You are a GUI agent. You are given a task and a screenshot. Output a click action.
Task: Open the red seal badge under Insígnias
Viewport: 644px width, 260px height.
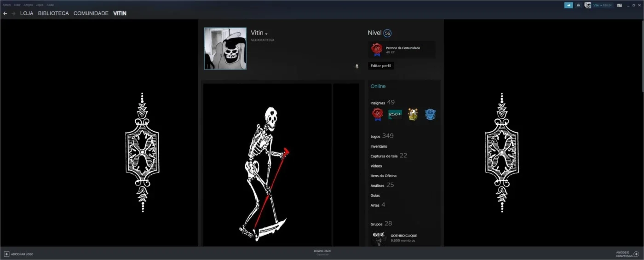tap(377, 114)
